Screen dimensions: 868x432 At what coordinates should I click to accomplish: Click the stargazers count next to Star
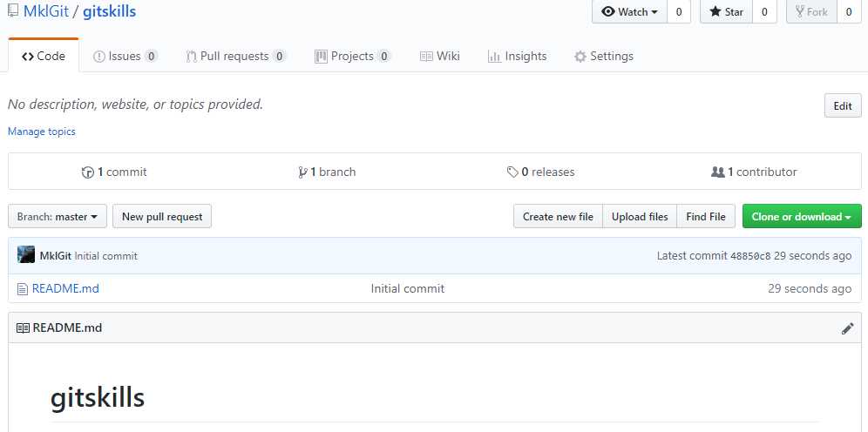(764, 11)
